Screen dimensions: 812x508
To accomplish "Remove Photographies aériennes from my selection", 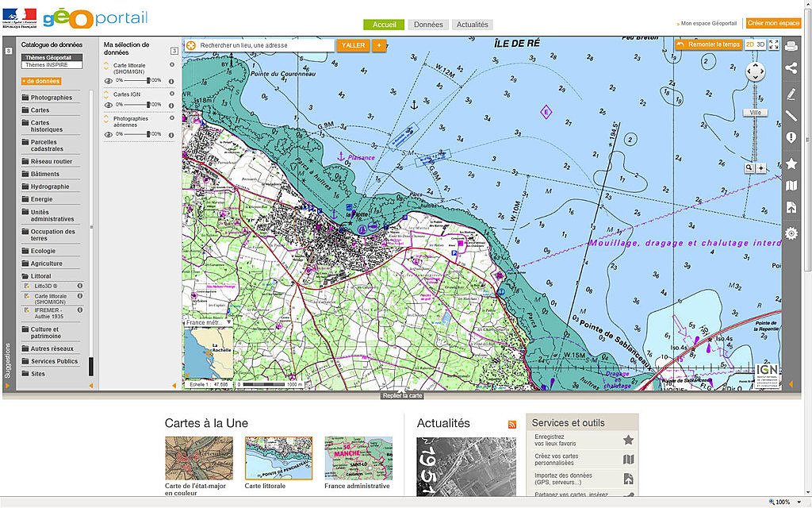I will click(172, 118).
